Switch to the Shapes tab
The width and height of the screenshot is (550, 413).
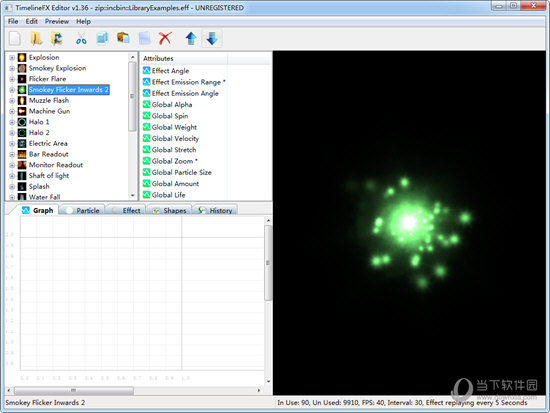click(x=169, y=210)
